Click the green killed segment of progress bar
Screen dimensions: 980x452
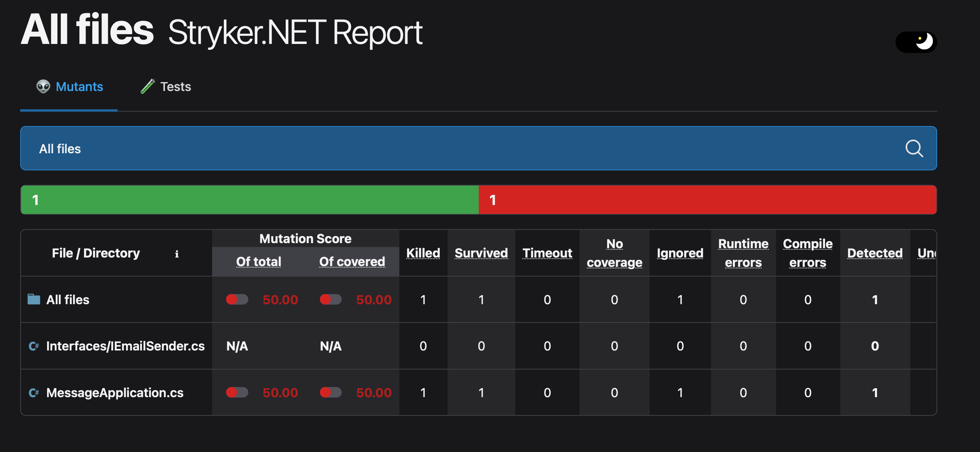[249, 200]
